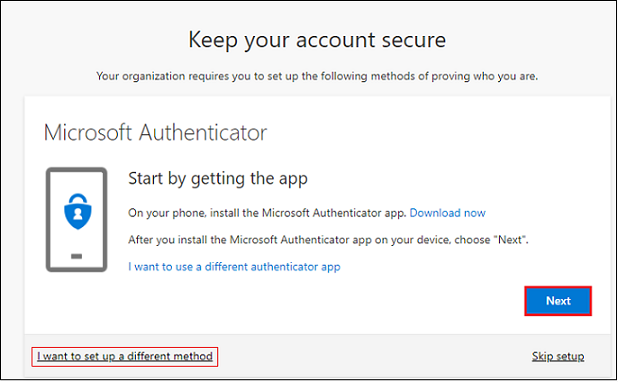Choose I want to use a different authenticator app
The image size is (618, 382).
pos(234,267)
